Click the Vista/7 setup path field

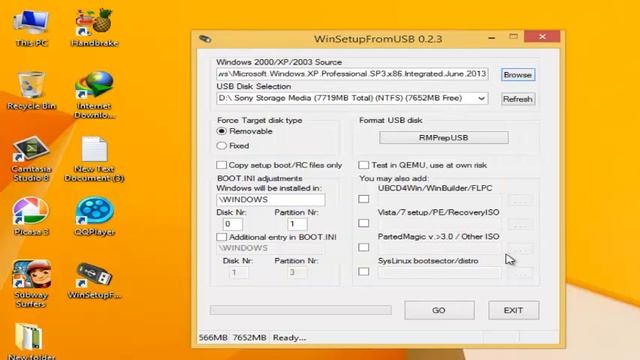tap(439, 224)
